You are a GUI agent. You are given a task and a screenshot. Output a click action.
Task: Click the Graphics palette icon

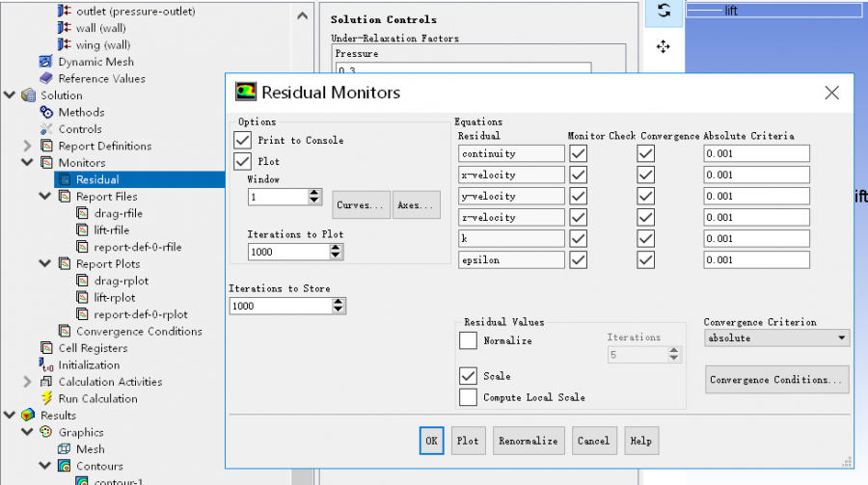click(46, 432)
